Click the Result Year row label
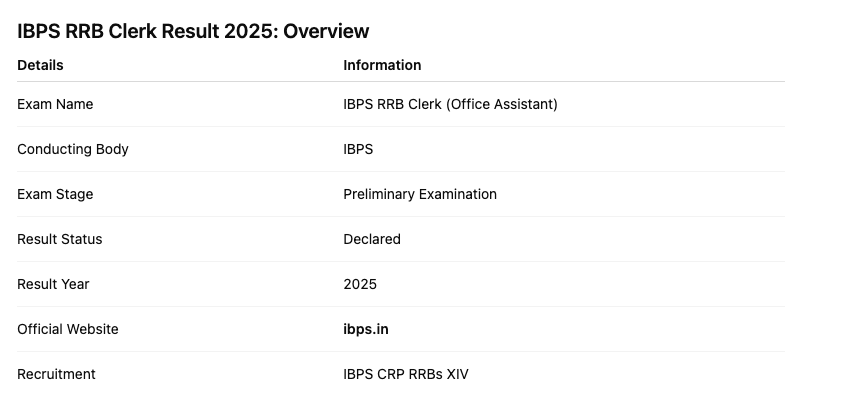The image size is (861, 419). coord(53,284)
